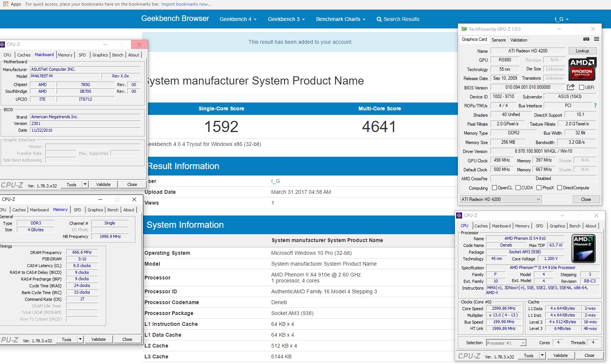Image resolution: width=611 pixels, height=364 pixels.
Task: Click the motherboard Model value M4A785T-M
Action: click(65, 76)
